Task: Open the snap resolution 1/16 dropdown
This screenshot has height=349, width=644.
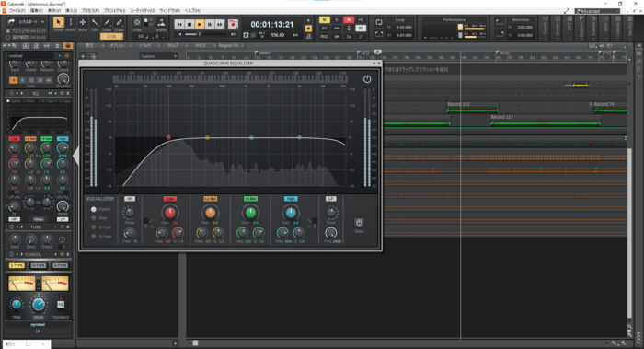Action: (111, 37)
